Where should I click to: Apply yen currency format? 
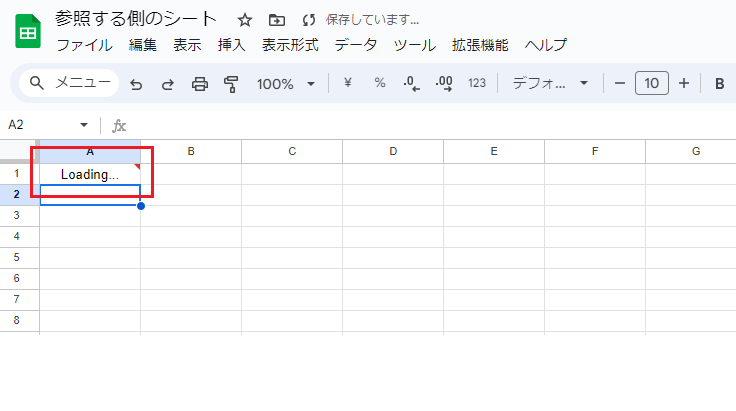(x=348, y=83)
